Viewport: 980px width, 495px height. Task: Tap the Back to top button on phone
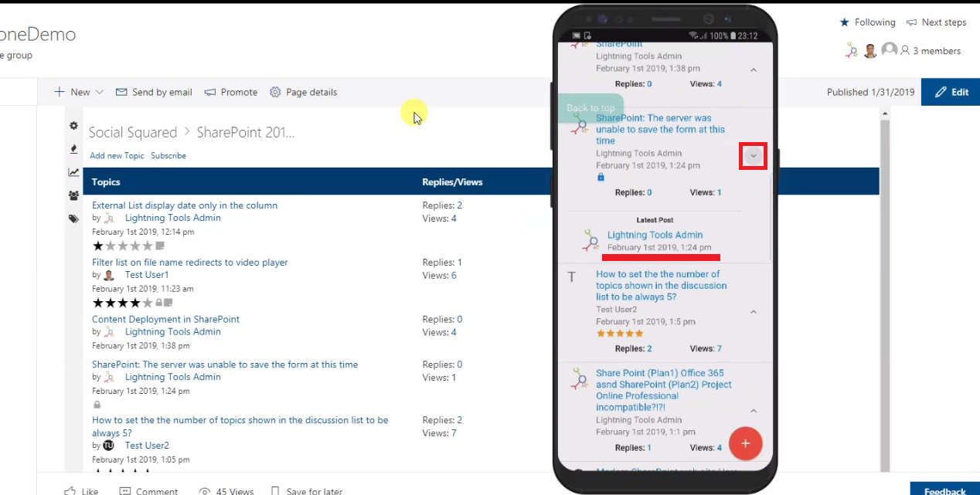coord(590,108)
